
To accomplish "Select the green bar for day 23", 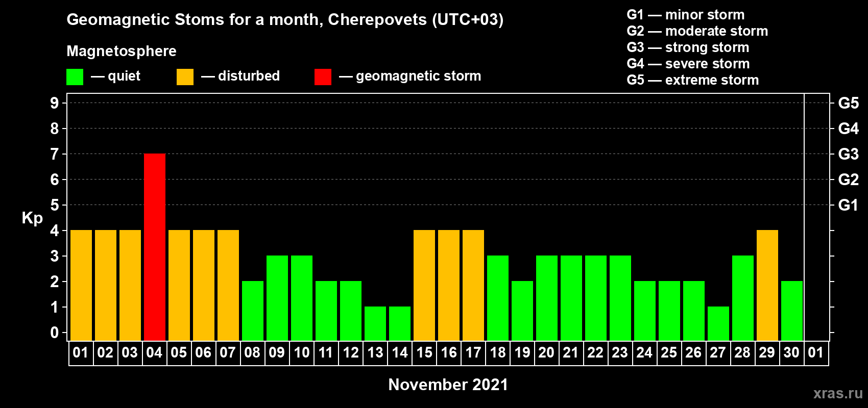I will pos(620,298).
